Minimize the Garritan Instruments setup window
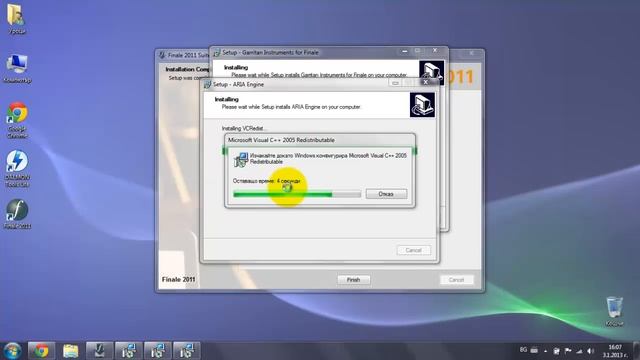 pyautogui.click(x=404, y=51)
